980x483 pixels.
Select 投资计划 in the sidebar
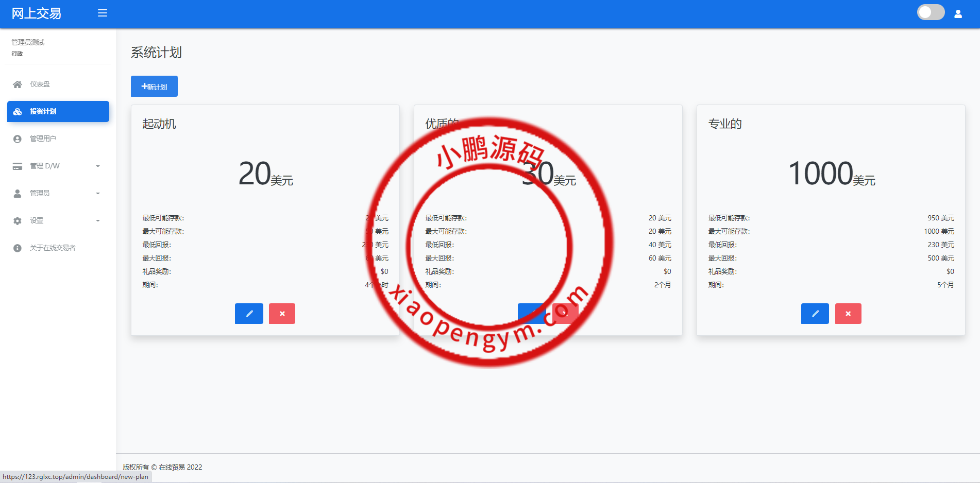tap(58, 111)
